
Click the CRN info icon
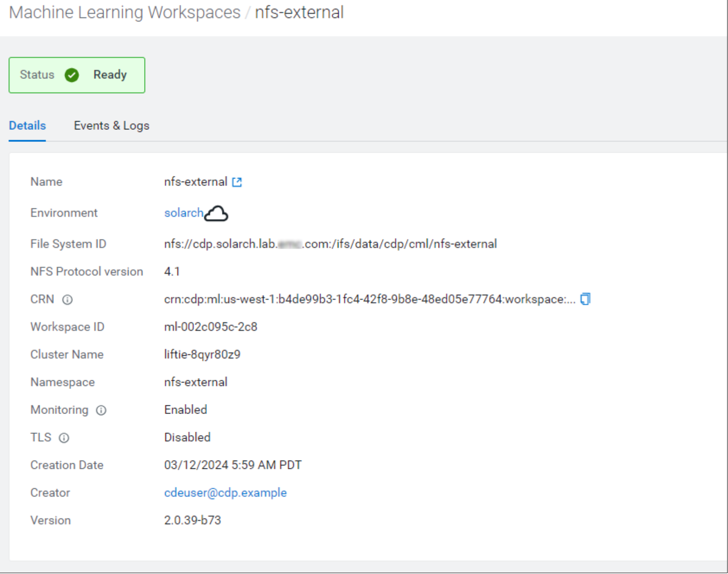pos(67,299)
